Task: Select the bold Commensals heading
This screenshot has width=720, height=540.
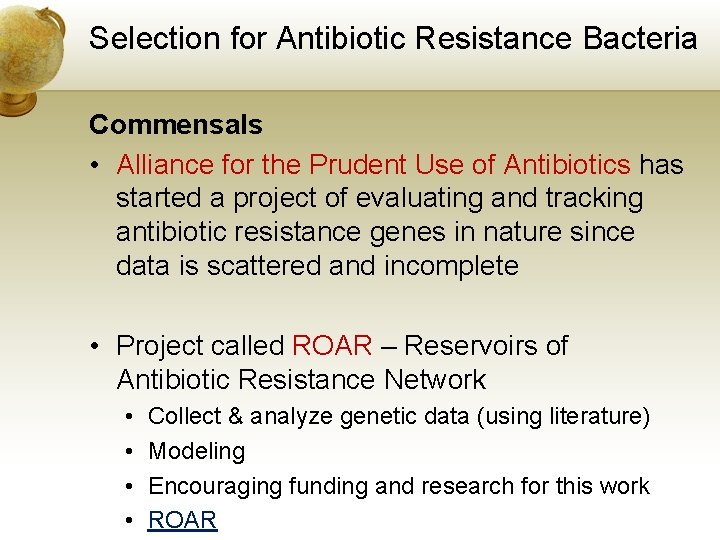Action: point(176,124)
